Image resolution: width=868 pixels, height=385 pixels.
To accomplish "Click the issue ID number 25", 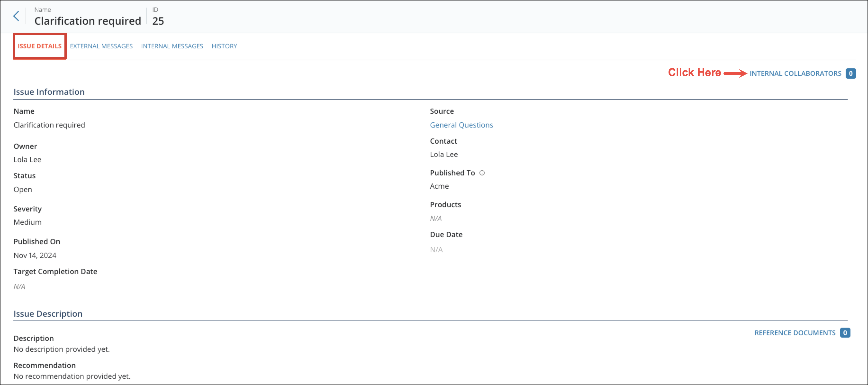I will [158, 21].
